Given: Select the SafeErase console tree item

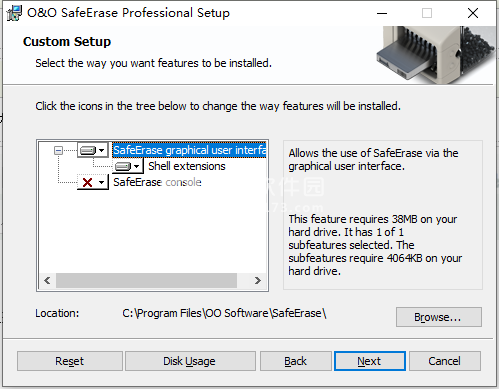Looking at the screenshot, I should tap(157, 182).
